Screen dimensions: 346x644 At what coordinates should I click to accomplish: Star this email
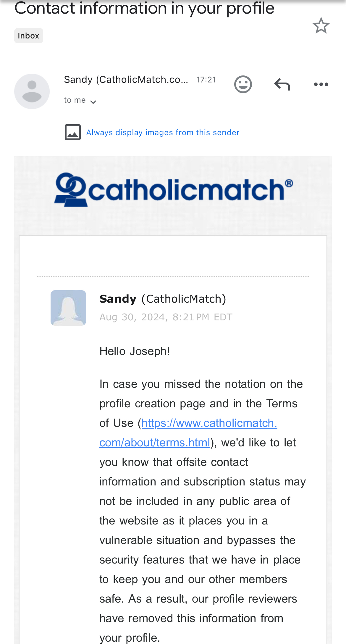click(x=321, y=26)
